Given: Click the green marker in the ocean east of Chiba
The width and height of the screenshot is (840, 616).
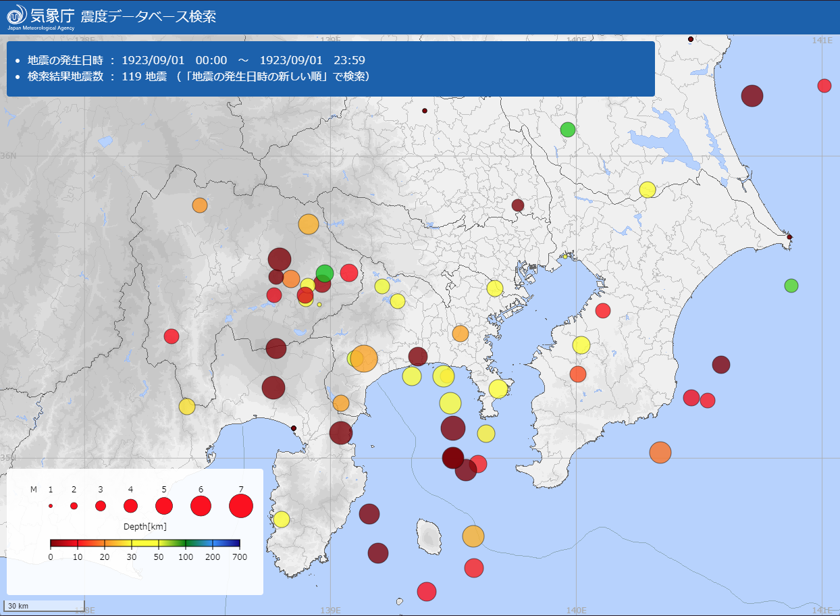Looking at the screenshot, I should pyautogui.click(x=791, y=286).
